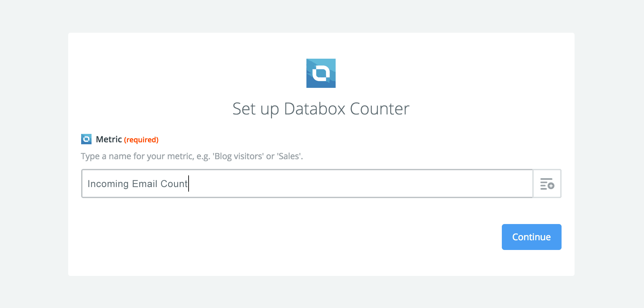The width and height of the screenshot is (644, 308).
Task: Click the word "metric," in the hint text
Action: tap(180, 156)
